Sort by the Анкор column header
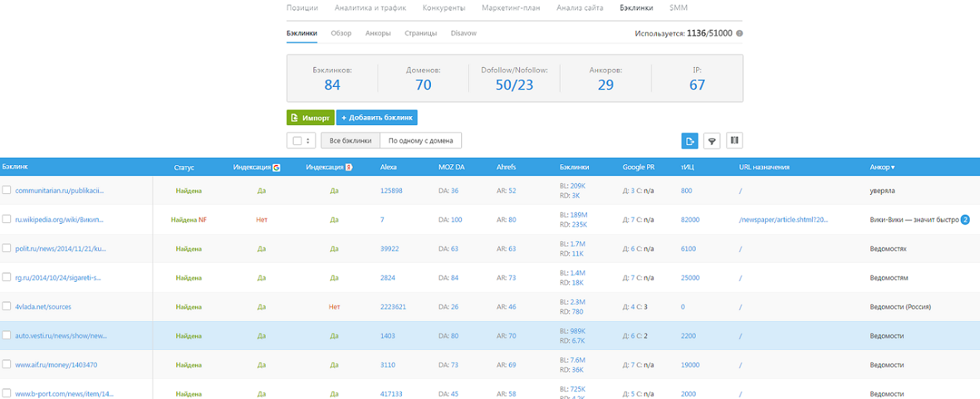980x399 pixels. tap(882, 167)
